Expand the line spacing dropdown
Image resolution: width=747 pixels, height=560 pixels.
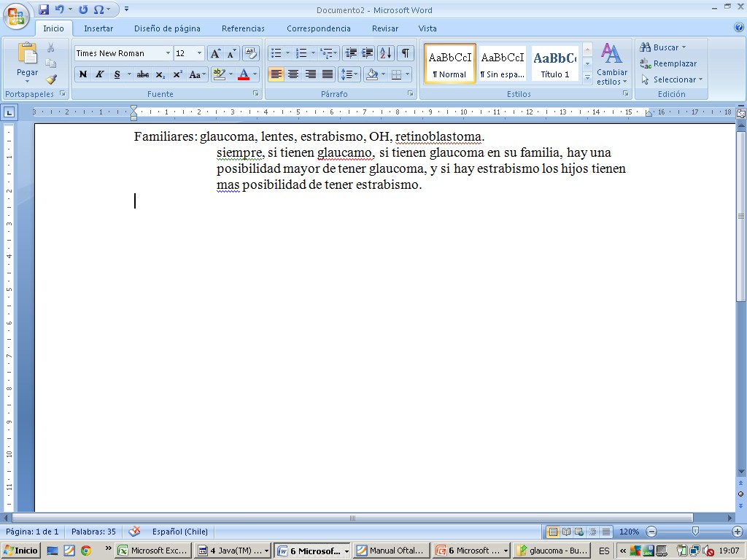[356, 74]
